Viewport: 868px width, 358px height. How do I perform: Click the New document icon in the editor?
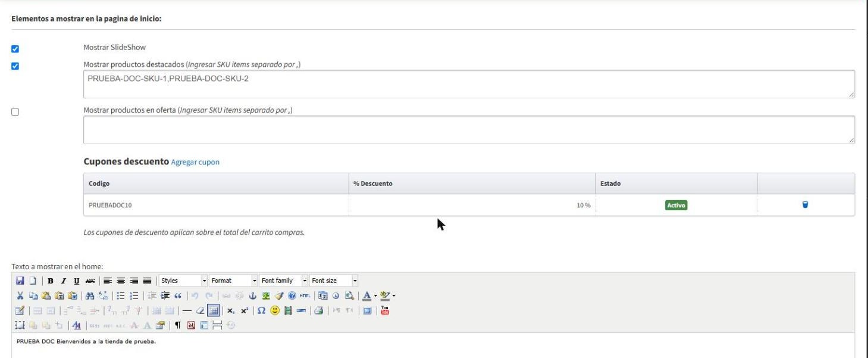33,281
